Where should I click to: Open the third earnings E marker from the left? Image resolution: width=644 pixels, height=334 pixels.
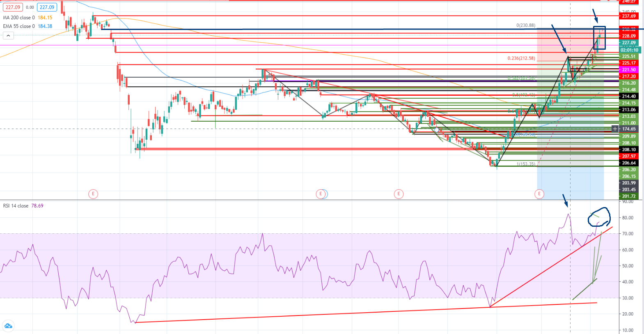pos(398,194)
